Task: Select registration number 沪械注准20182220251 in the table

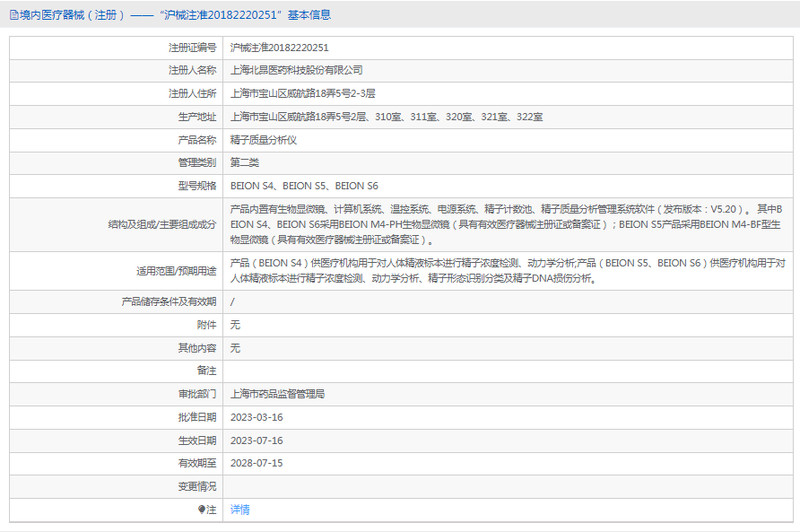Action: click(x=280, y=48)
